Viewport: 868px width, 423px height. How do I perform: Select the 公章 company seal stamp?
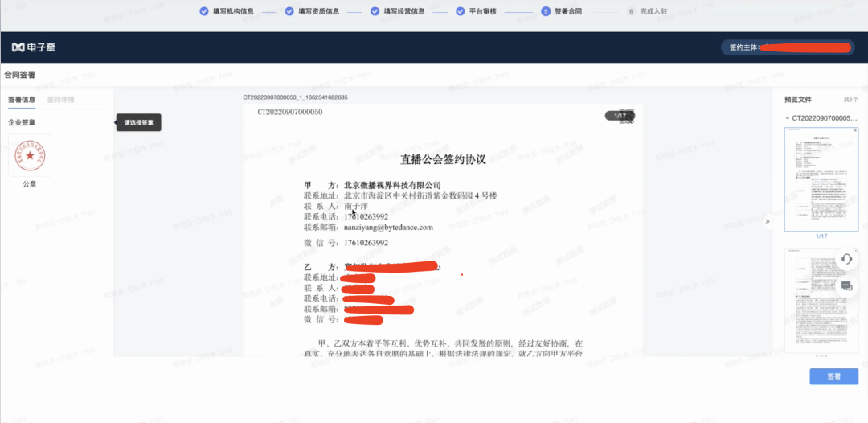click(30, 155)
